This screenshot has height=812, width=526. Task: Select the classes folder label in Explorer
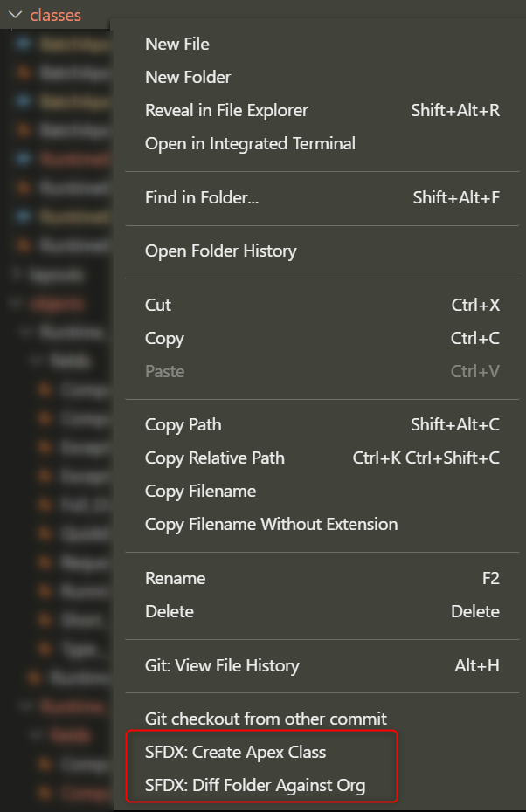tap(58, 15)
